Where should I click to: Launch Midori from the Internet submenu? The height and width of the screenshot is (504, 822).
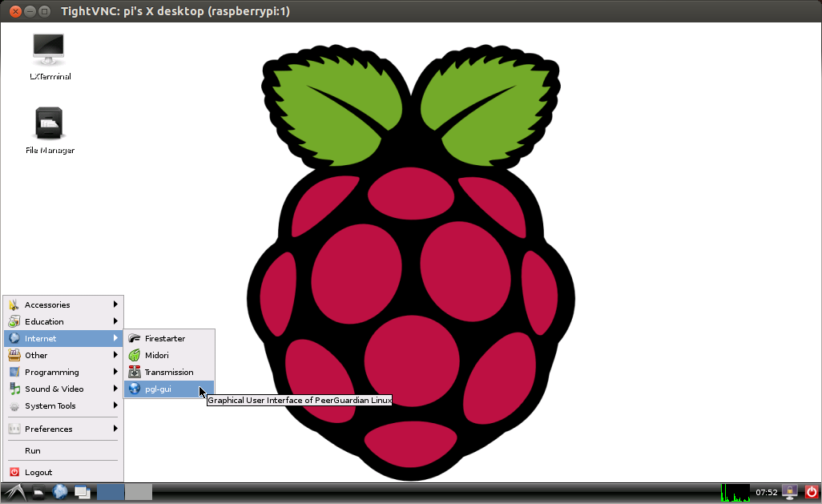pyautogui.click(x=157, y=355)
